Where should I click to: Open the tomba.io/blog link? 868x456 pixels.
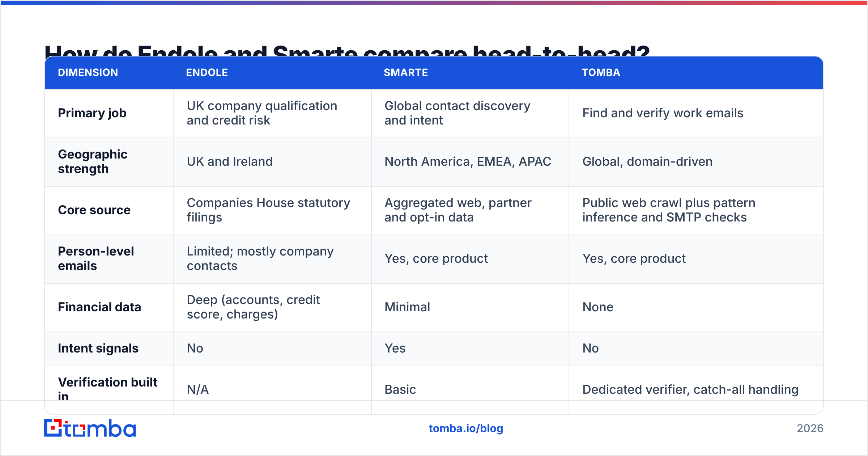click(x=466, y=428)
